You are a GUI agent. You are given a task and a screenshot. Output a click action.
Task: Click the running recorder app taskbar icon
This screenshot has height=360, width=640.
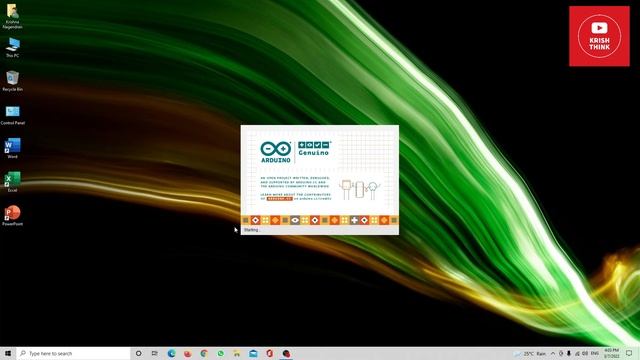[x=286, y=353]
